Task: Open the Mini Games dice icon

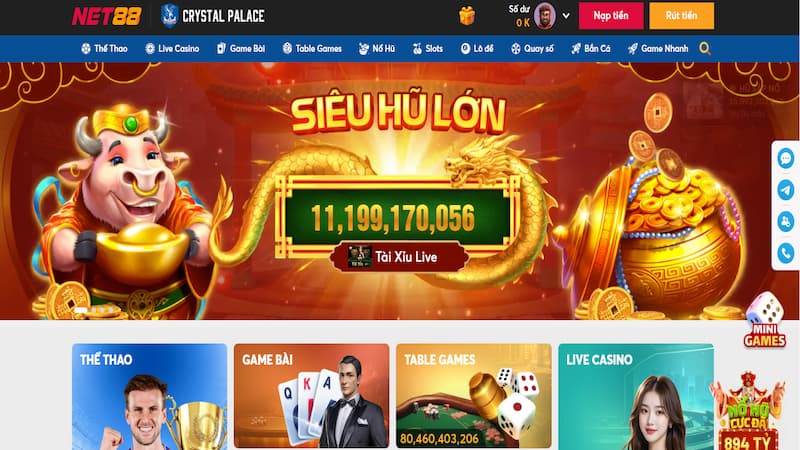Action: point(764,320)
